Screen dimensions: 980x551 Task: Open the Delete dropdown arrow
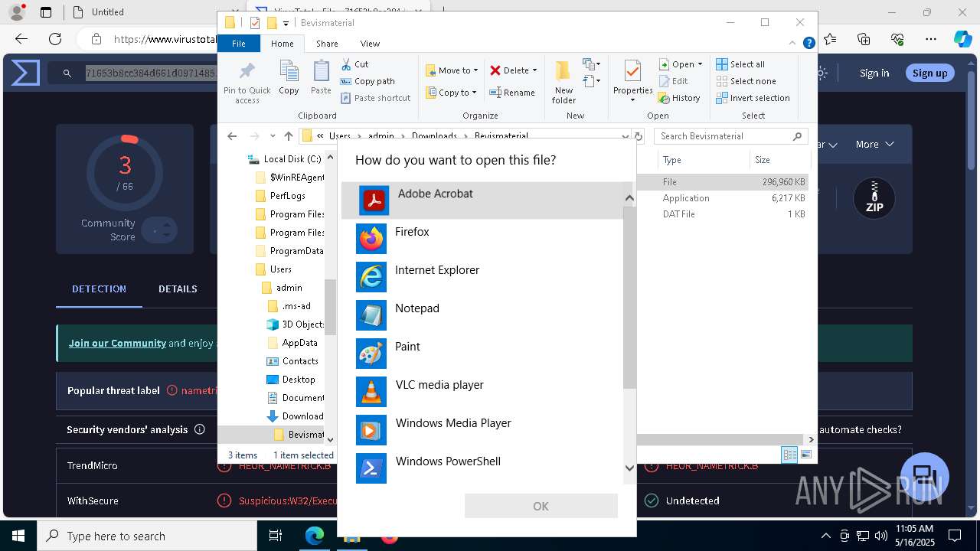(534, 70)
